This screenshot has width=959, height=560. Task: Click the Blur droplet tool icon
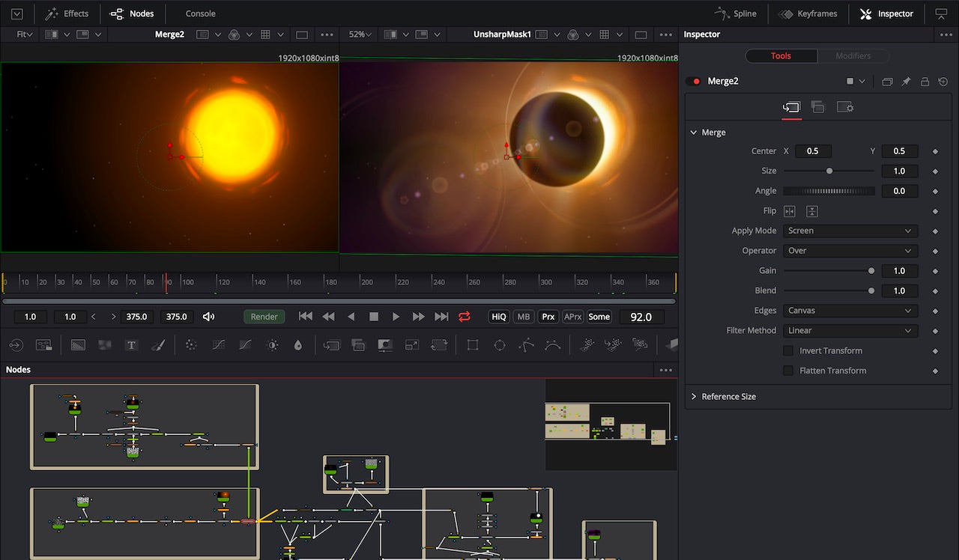298,345
